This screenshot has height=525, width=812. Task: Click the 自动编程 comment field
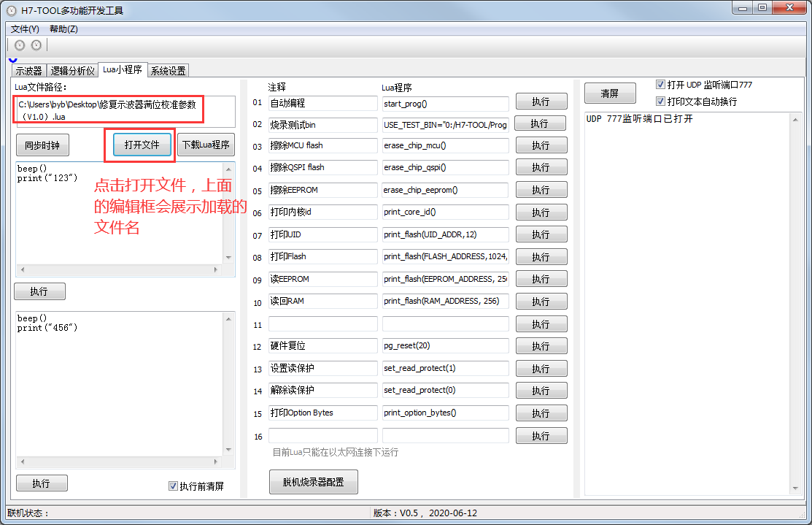click(x=323, y=103)
